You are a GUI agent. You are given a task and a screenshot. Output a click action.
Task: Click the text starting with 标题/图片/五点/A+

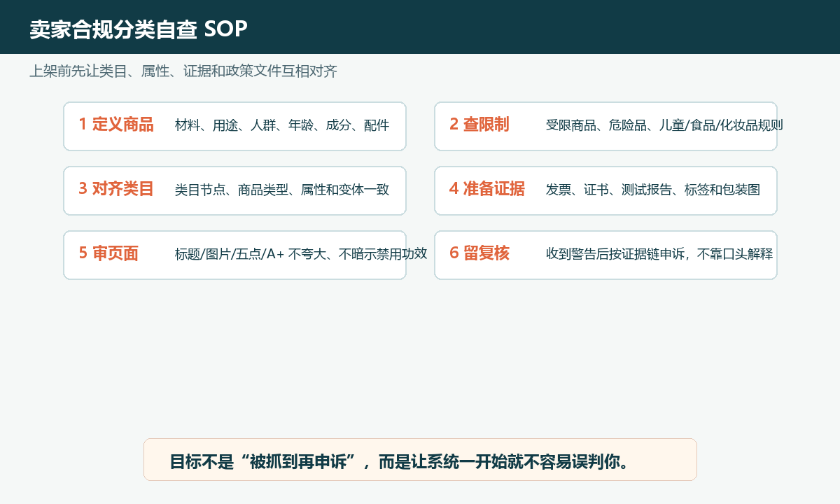tap(301, 254)
